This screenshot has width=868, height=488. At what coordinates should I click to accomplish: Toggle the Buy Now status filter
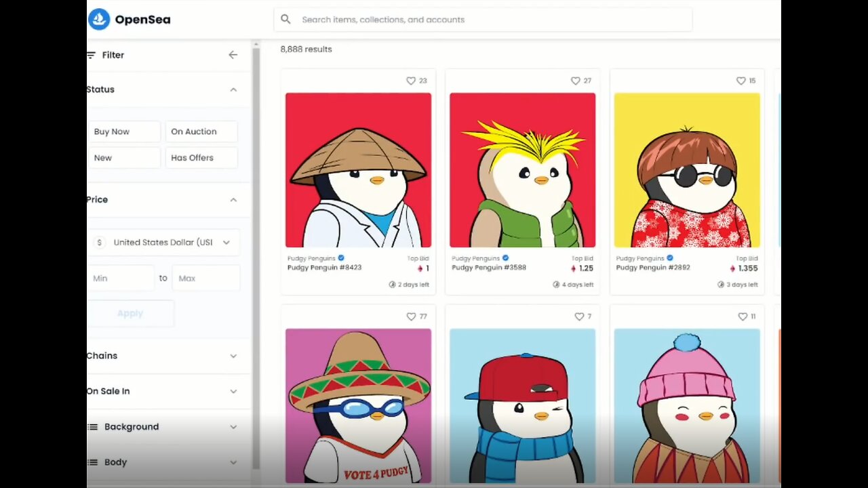point(125,131)
